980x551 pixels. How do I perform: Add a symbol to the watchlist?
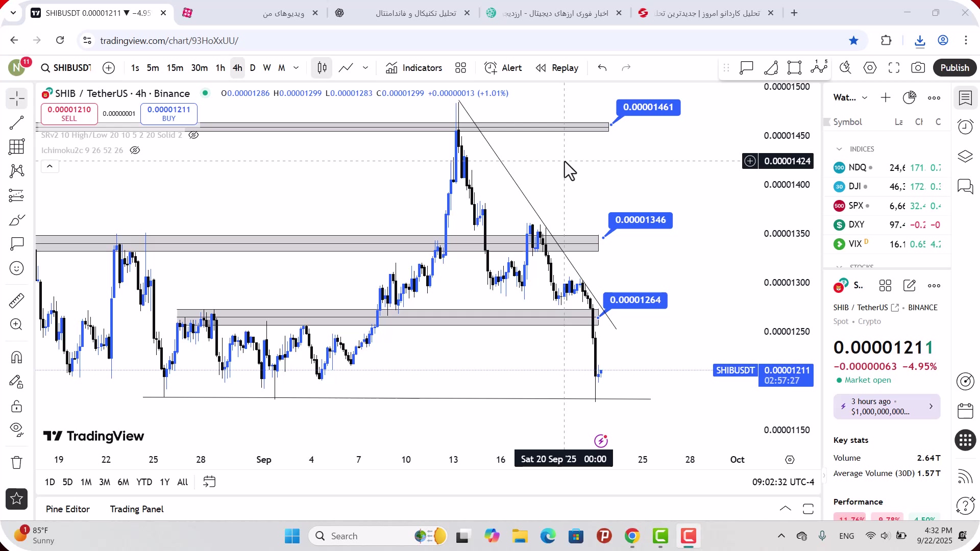pos(886,98)
